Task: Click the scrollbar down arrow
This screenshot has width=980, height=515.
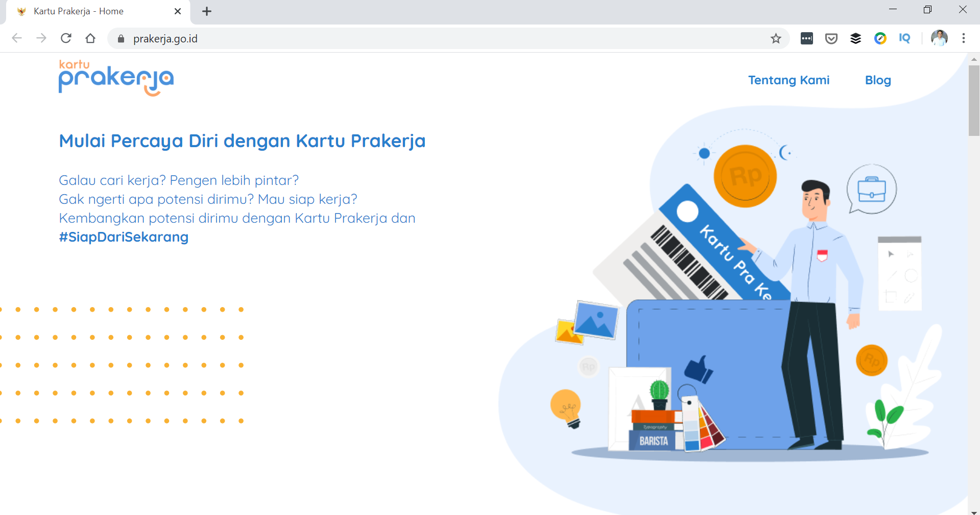Action: click(x=974, y=511)
